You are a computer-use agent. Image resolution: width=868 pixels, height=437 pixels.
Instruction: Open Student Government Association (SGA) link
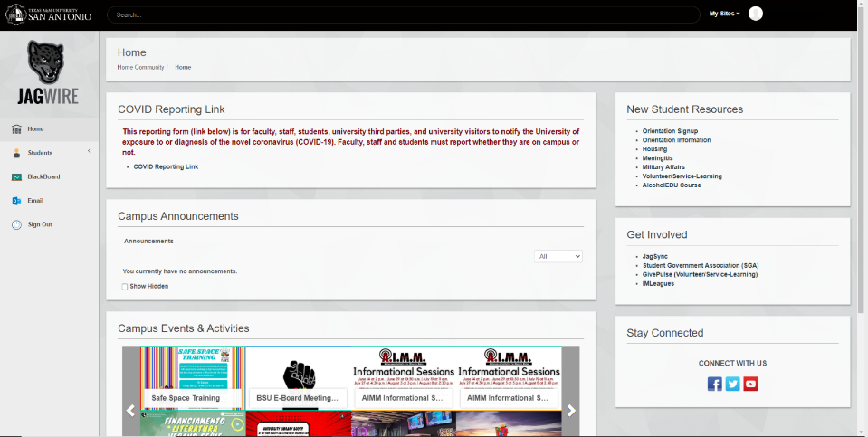click(x=701, y=265)
